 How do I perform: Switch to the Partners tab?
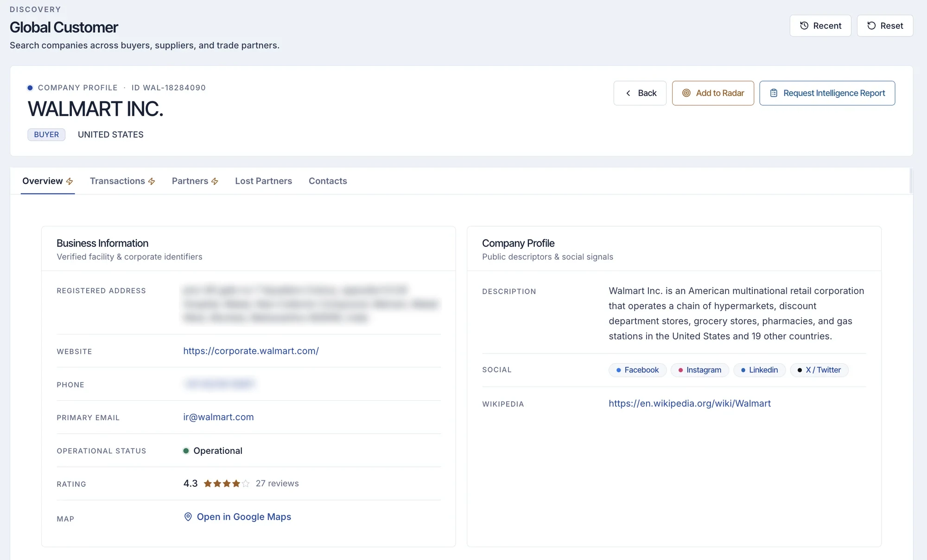[195, 181]
